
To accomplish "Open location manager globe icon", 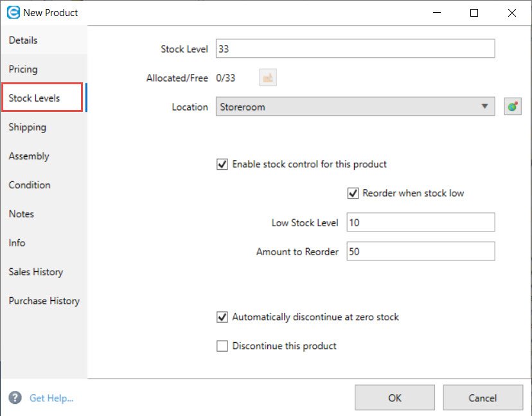I will point(512,107).
